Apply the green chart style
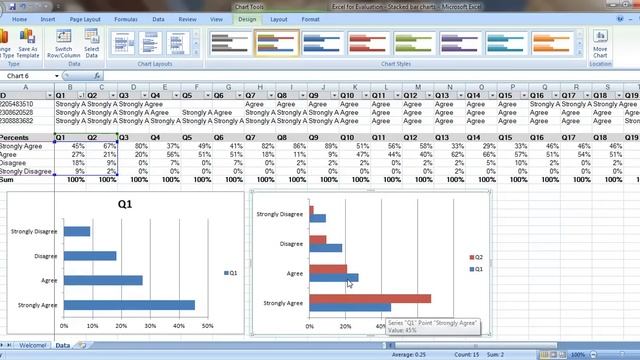The image size is (640, 360). coord(414,43)
